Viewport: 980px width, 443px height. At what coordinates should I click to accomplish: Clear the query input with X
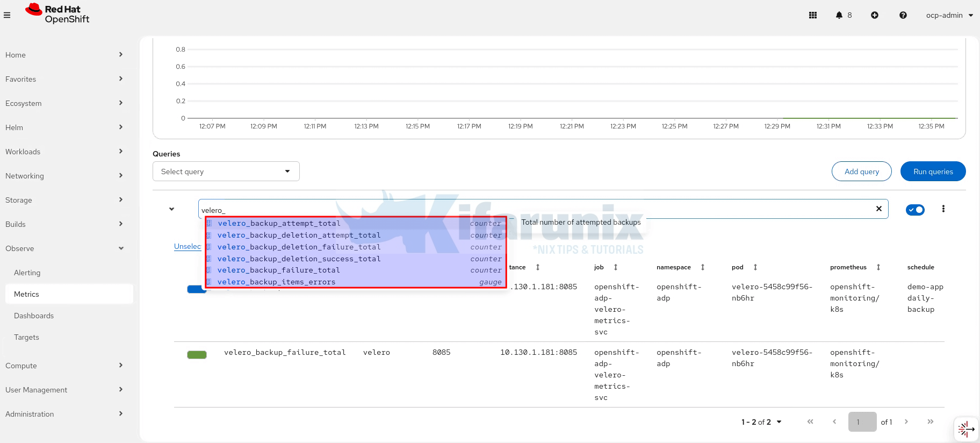(879, 209)
